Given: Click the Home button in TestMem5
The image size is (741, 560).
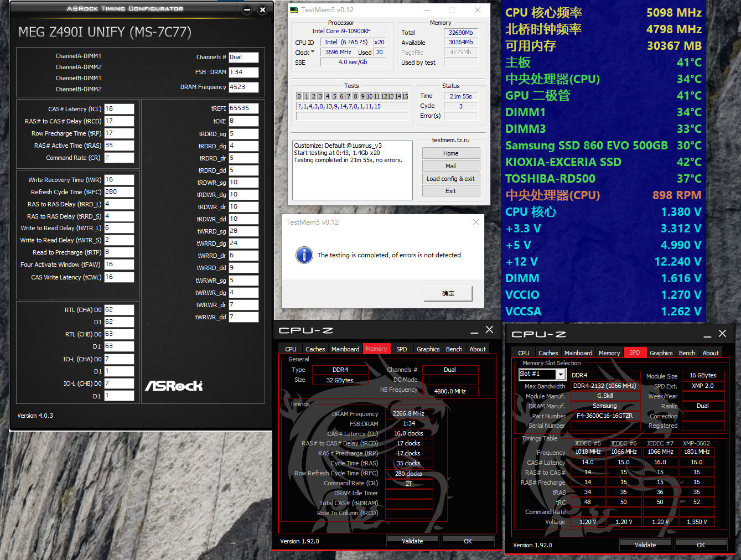Looking at the screenshot, I should click(450, 153).
